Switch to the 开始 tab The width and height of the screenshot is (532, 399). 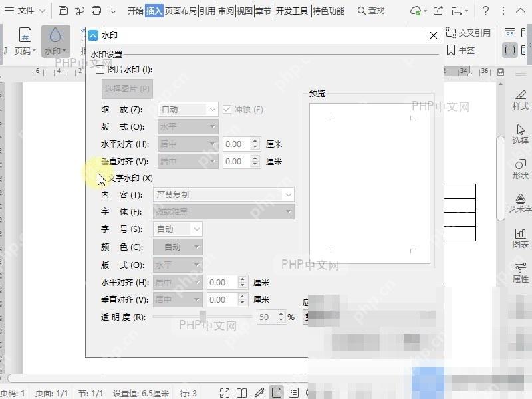pyautogui.click(x=136, y=11)
